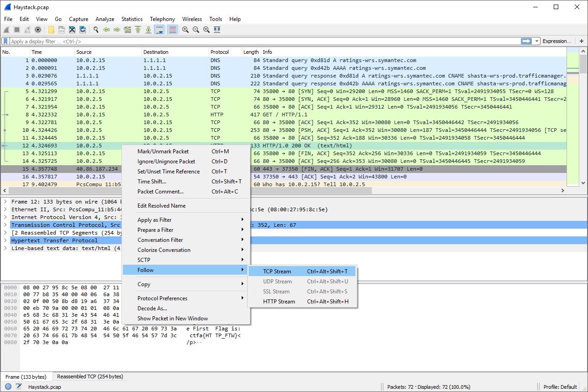588x392 pixels.
Task: Open Prepare a Filter submenu
Action: [185, 230]
